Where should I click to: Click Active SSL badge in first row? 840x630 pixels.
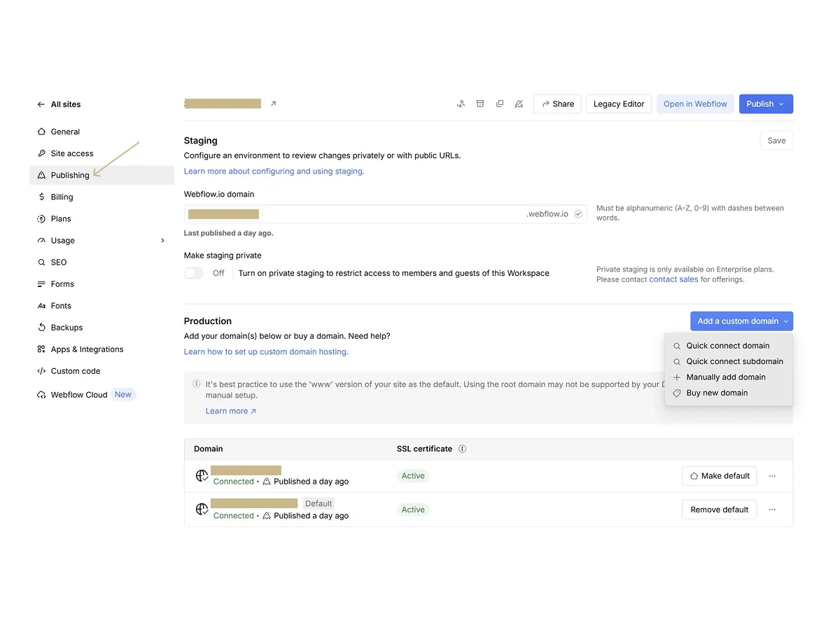[413, 476]
